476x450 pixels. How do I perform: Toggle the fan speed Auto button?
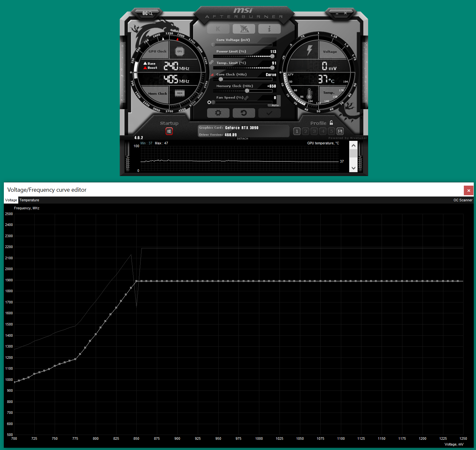pos(275,105)
